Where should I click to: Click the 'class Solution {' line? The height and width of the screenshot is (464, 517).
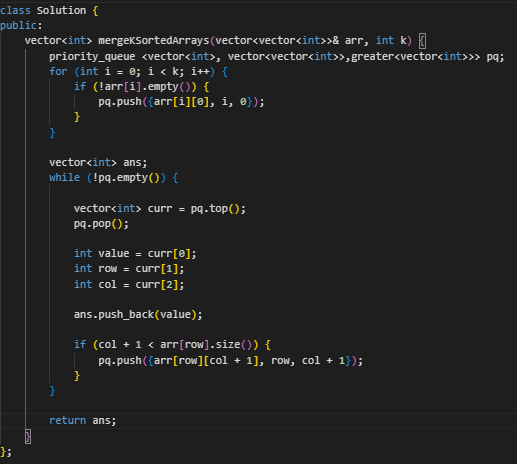coord(49,11)
